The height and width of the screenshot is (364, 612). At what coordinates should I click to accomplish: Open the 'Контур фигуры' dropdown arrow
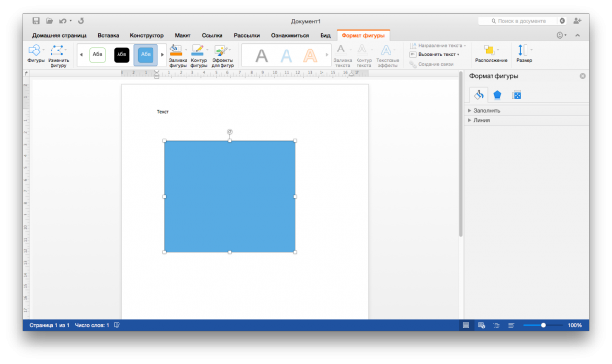pos(207,50)
